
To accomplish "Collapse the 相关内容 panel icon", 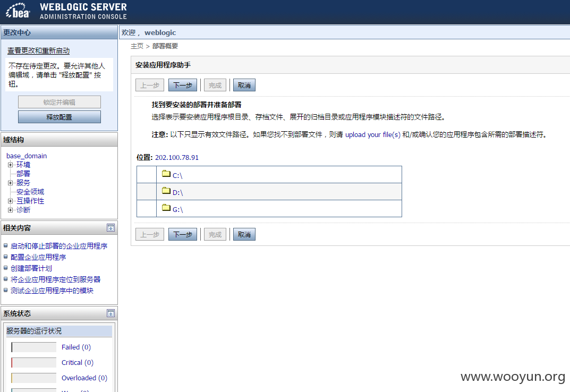I will pyautogui.click(x=111, y=228).
